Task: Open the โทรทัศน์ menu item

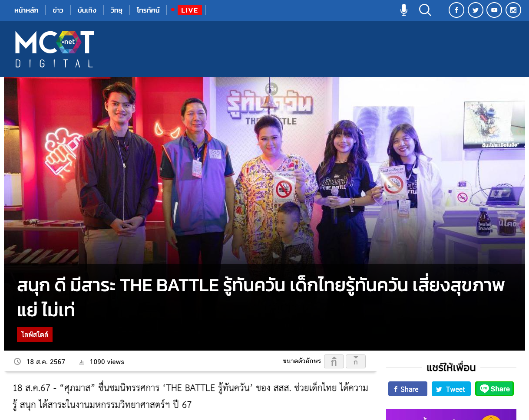Action: (x=148, y=10)
